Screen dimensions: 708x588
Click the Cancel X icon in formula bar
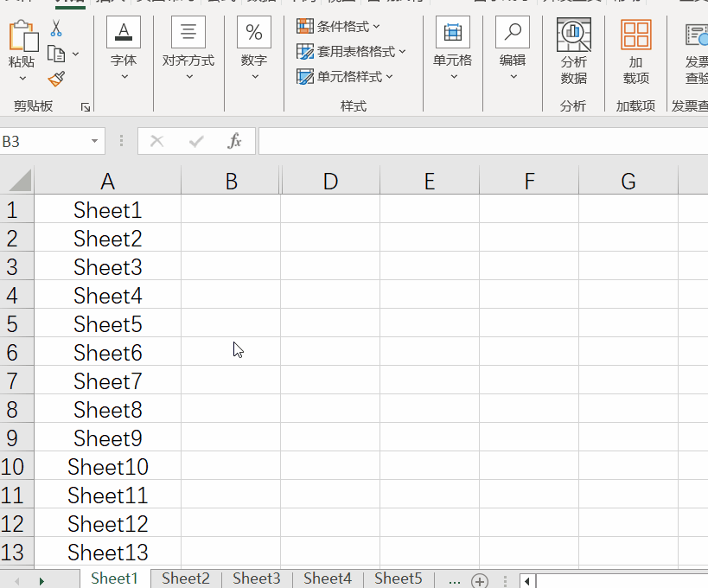coord(156,141)
